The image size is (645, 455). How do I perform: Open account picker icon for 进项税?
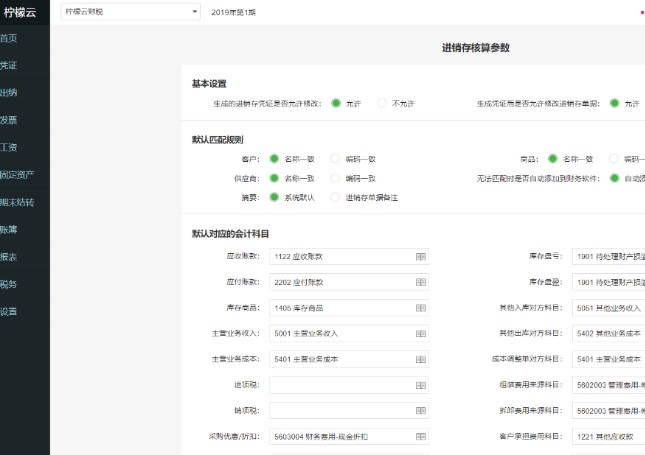(421, 385)
